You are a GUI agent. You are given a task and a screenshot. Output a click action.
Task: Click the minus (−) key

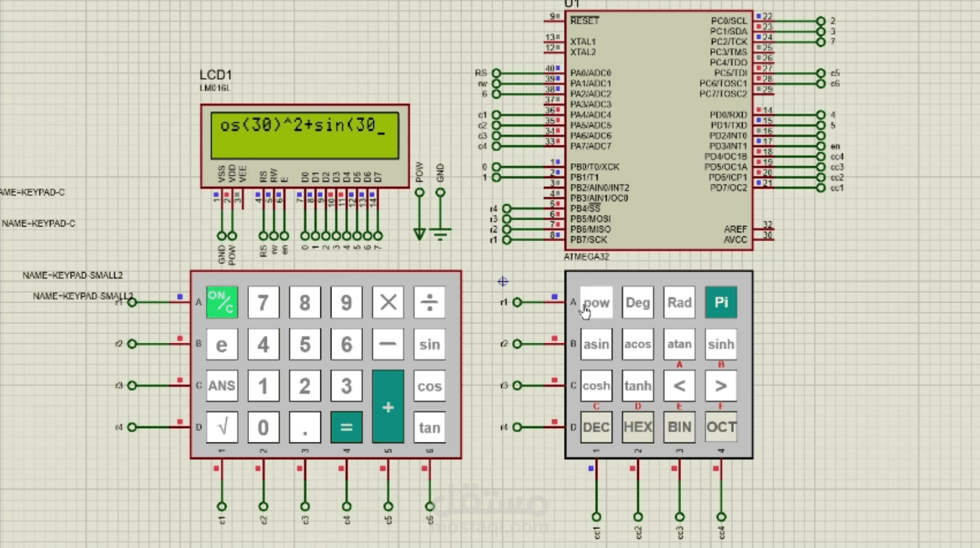tap(388, 344)
